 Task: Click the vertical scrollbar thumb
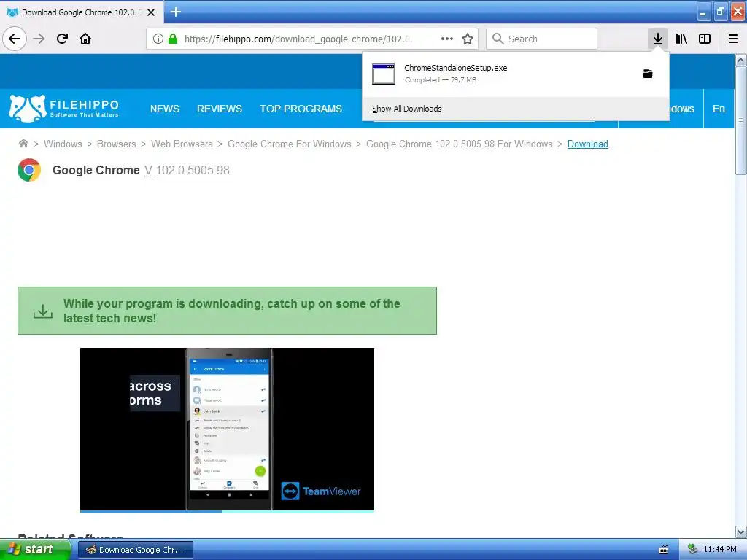[740, 121]
